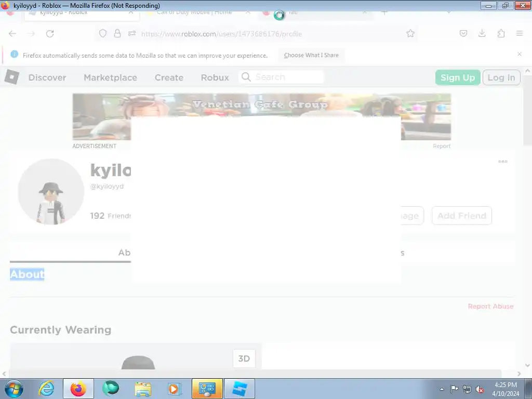Open the network tray icon
Viewport: 532px width, 399px height.
[467, 389]
